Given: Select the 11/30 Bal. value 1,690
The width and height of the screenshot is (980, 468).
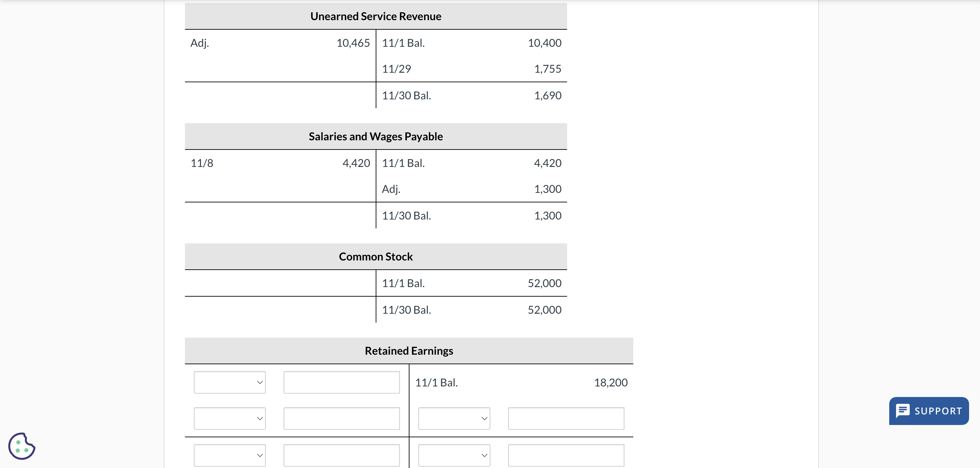Looking at the screenshot, I should 548,95.
